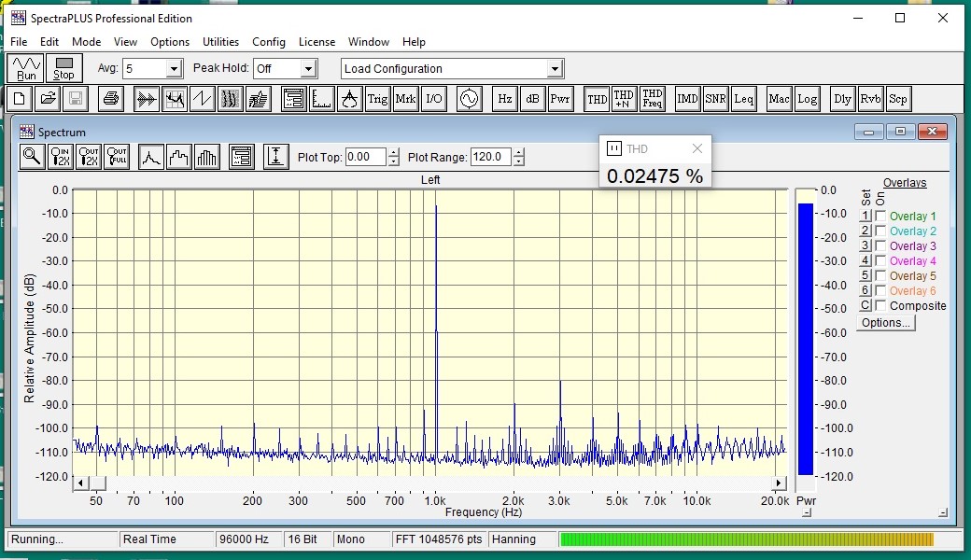Toggle the THD measurement utility
Image resolution: width=971 pixels, height=560 pixels.
(597, 99)
